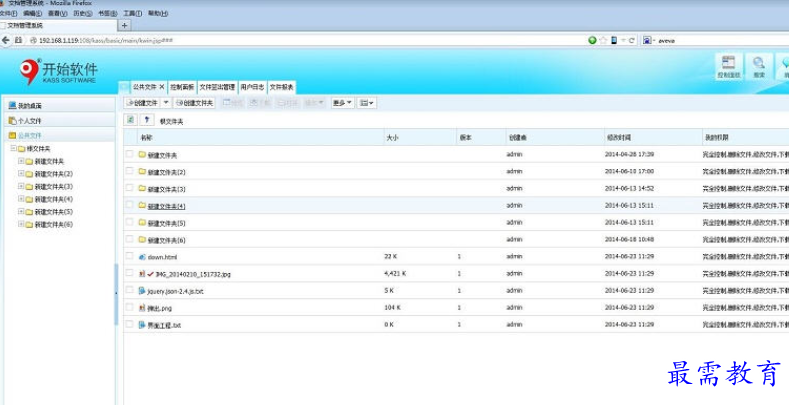The width and height of the screenshot is (789, 405).
Task: Tick the checkbox for list row 新建文件夹(4)
Action: pos(129,205)
